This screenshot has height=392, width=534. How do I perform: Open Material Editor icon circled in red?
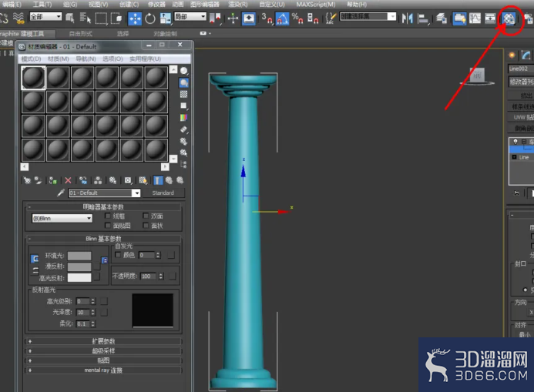[x=509, y=18]
